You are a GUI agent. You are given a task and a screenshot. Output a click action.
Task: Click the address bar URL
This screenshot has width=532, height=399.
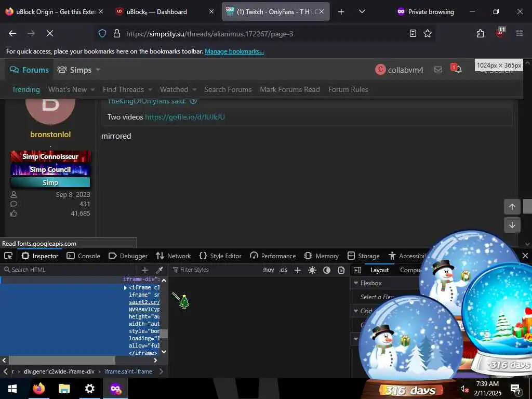(210, 34)
